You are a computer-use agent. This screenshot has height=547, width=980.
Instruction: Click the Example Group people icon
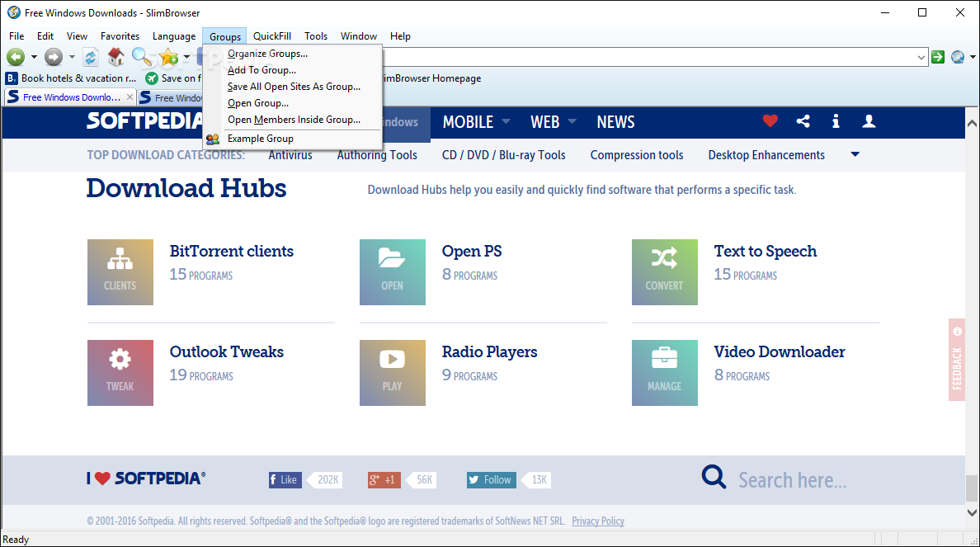(x=213, y=139)
